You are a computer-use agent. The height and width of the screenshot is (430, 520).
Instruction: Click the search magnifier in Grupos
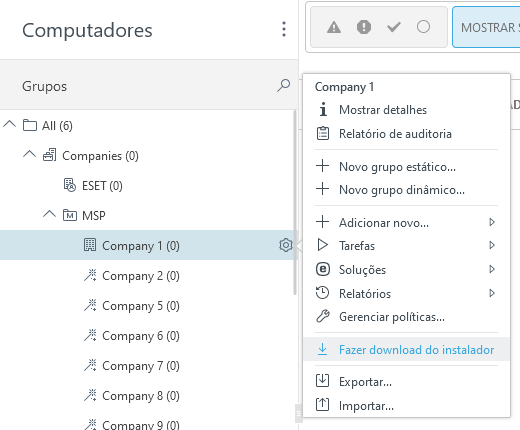pos(283,86)
